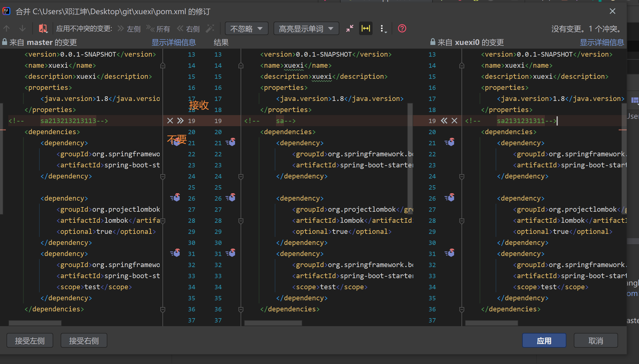This screenshot has height=364, width=639.
Task: Open the 不忽略 whitespace dropdown
Action: click(x=246, y=29)
